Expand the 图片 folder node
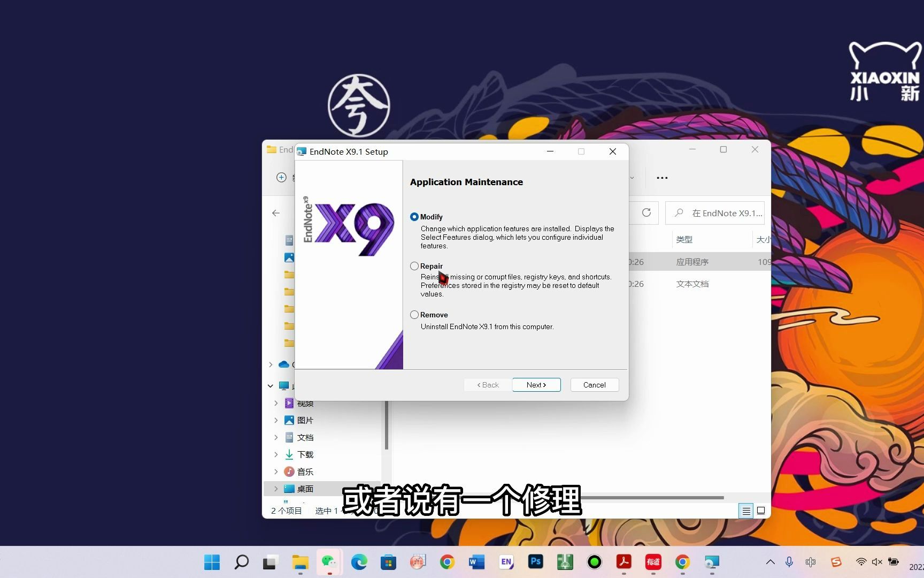The height and width of the screenshot is (578, 924). click(x=276, y=420)
